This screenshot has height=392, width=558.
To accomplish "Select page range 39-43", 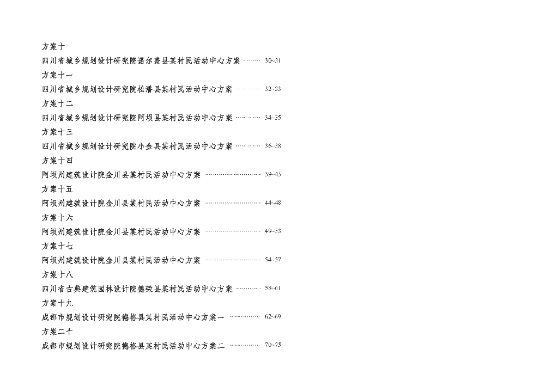I will (x=272, y=174).
